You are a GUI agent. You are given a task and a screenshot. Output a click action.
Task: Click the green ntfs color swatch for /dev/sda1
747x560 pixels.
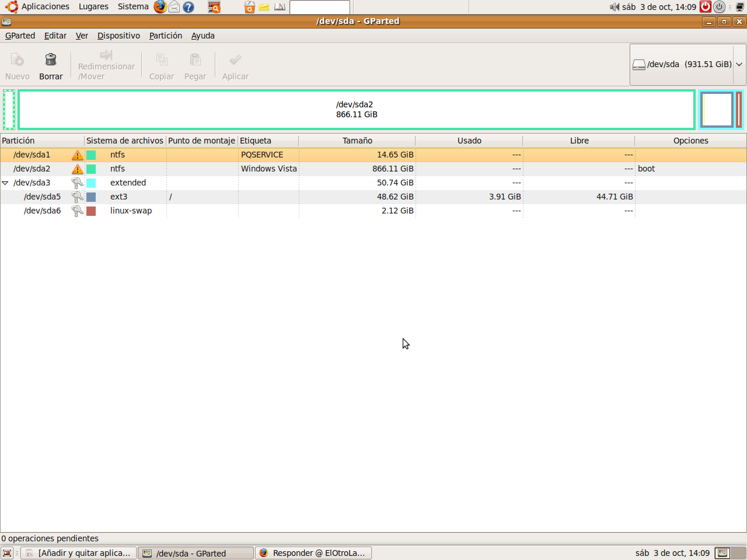point(91,155)
